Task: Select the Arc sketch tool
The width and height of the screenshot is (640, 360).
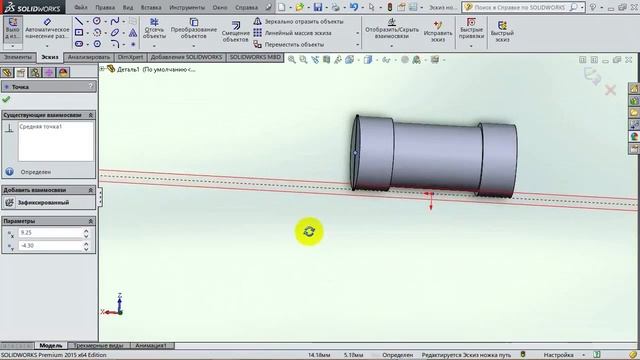Action: [x=97, y=33]
